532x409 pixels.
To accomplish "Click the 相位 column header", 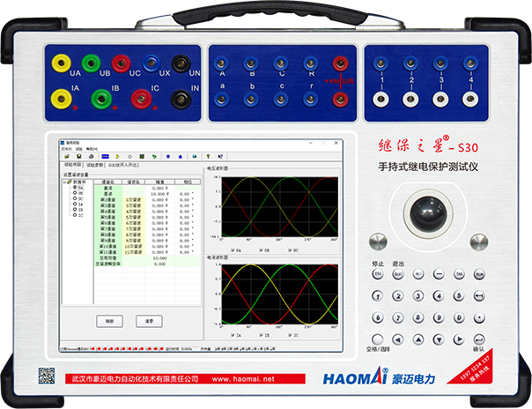I will tap(188, 182).
